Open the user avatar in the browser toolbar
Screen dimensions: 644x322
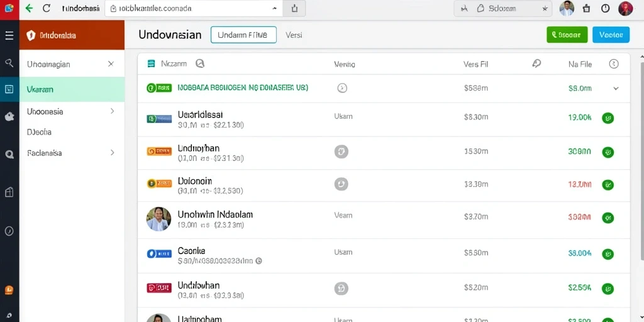(x=567, y=8)
